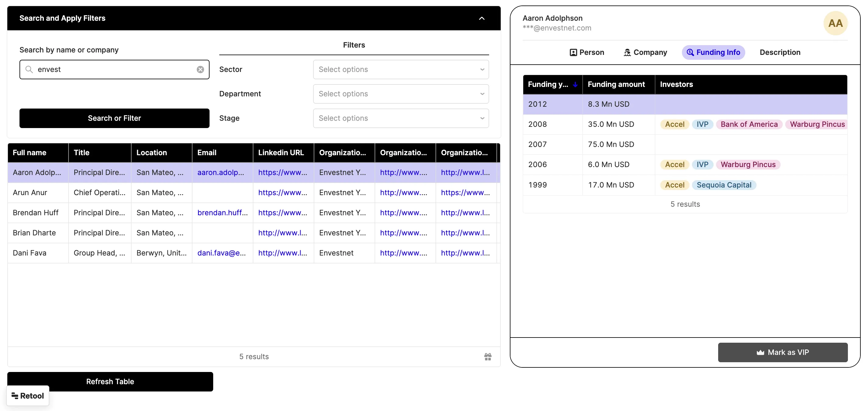Click the table gift icon in footer
Screen dimensions: 868x411
[x=488, y=356]
